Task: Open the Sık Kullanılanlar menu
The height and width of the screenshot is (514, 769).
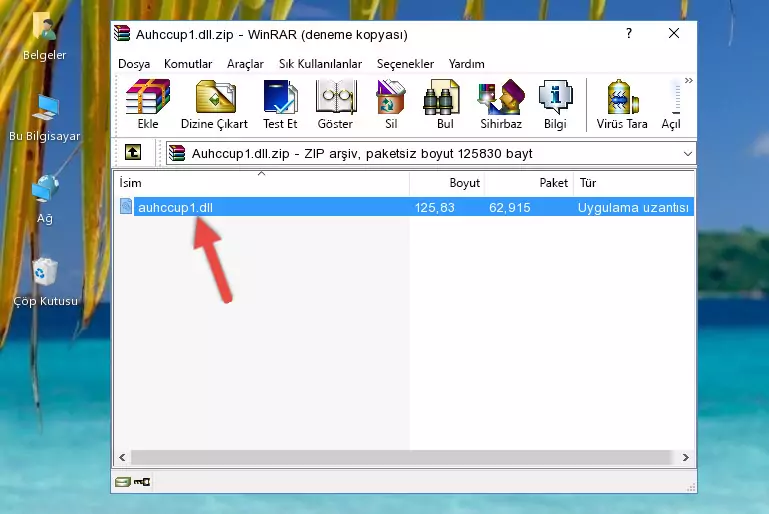Action: pyautogui.click(x=320, y=64)
